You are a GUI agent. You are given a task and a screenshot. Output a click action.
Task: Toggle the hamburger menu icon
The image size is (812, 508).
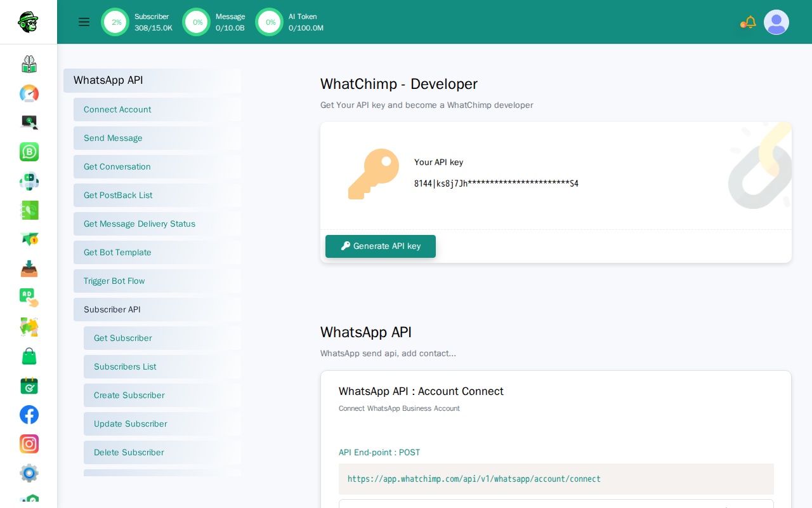pyautogui.click(x=84, y=22)
